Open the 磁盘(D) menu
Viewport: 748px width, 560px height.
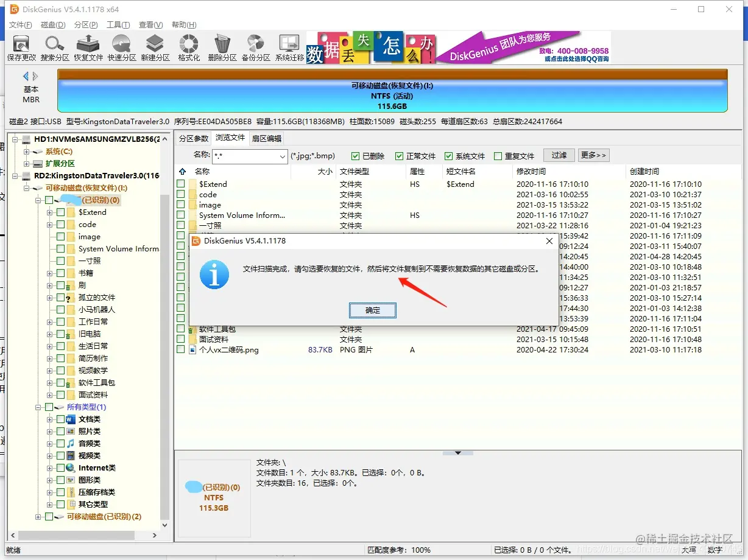click(x=53, y=25)
